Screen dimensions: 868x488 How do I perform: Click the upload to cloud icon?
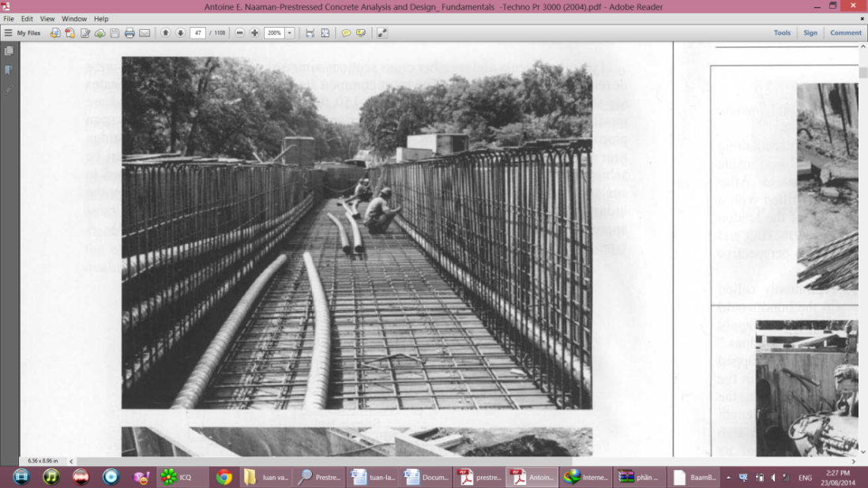(100, 33)
